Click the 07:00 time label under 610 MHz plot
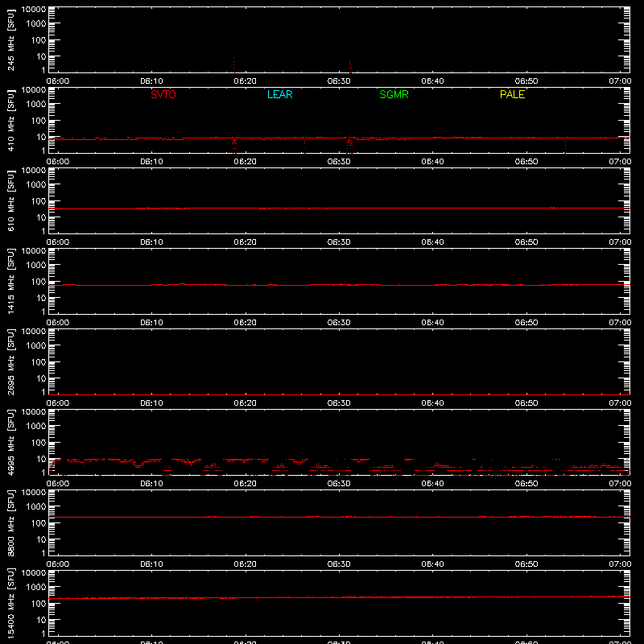The height and width of the screenshot is (644, 644). point(620,242)
